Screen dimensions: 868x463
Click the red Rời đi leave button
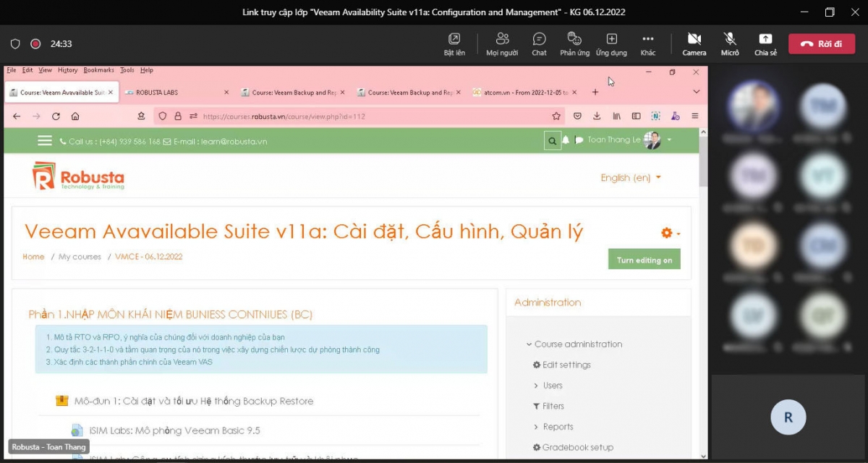coord(822,43)
